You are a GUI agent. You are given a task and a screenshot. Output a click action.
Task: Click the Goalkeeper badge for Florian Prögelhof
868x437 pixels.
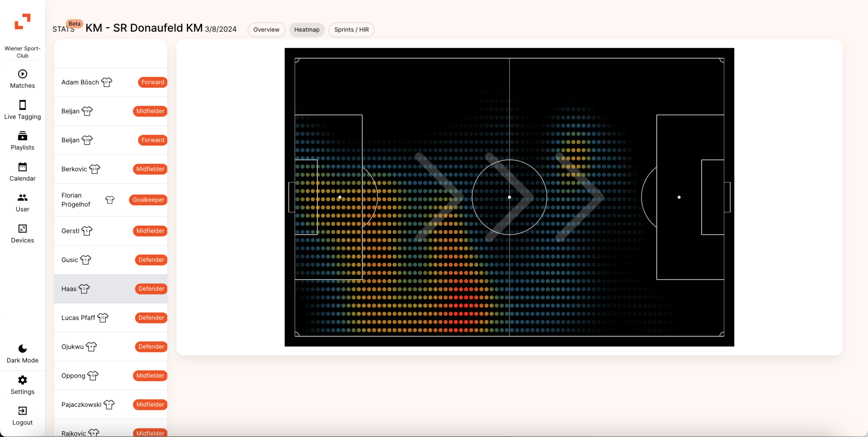pyautogui.click(x=148, y=199)
